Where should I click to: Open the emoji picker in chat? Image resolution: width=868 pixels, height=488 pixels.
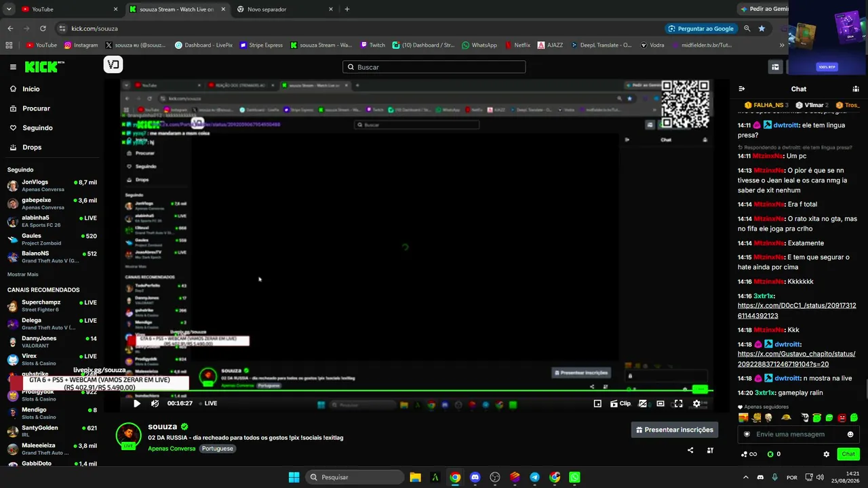(850, 434)
